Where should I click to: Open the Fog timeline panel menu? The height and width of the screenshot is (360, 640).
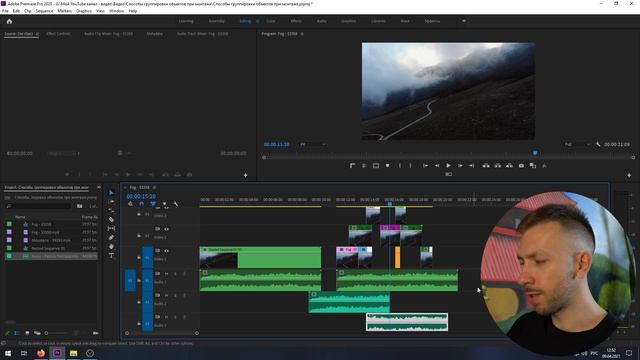pyautogui.click(x=154, y=187)
